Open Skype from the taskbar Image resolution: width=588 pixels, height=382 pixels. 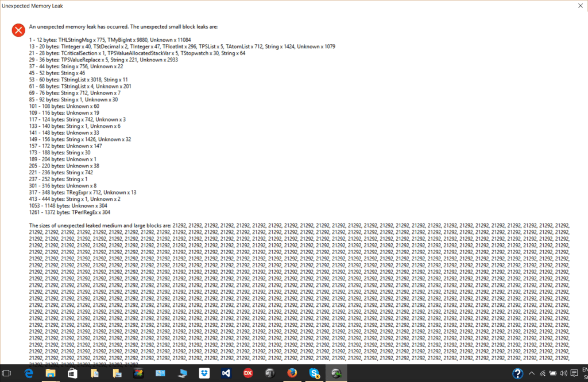point(314,373)
